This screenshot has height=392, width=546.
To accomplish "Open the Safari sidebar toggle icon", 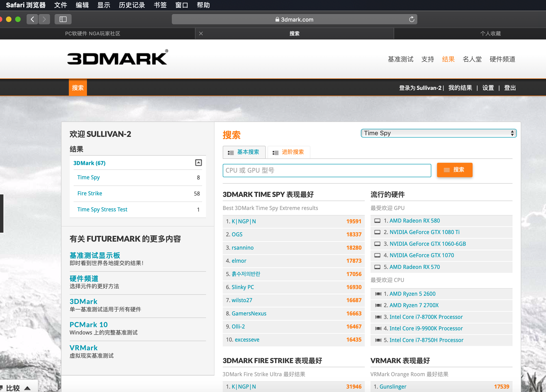I will coord(63,19).
